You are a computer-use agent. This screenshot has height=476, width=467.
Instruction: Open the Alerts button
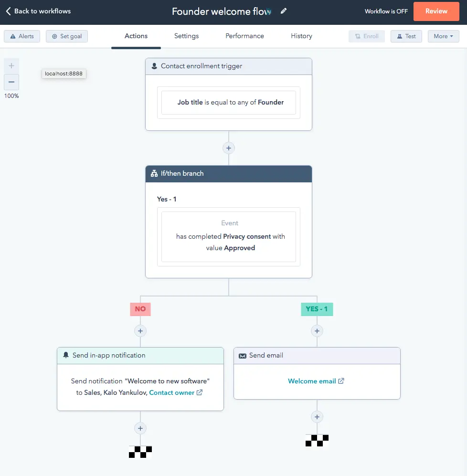pos(22,36)
